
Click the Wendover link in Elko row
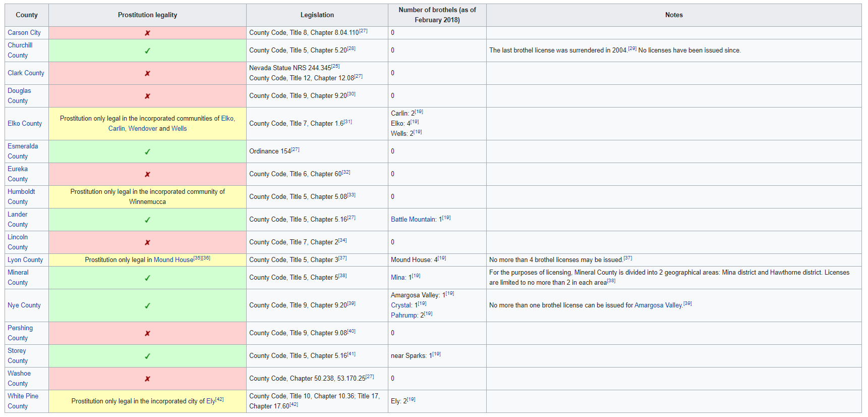pos(143,129)
